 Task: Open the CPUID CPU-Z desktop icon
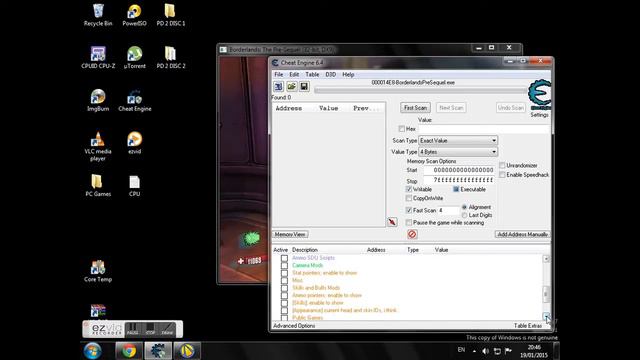pyautogui.click(x=98, y=58)
